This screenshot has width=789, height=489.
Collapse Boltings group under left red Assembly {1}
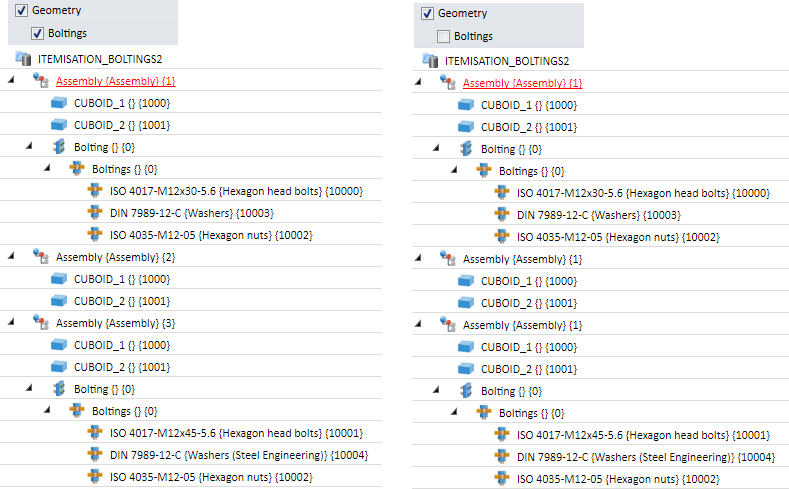click(x=47, y=168)
